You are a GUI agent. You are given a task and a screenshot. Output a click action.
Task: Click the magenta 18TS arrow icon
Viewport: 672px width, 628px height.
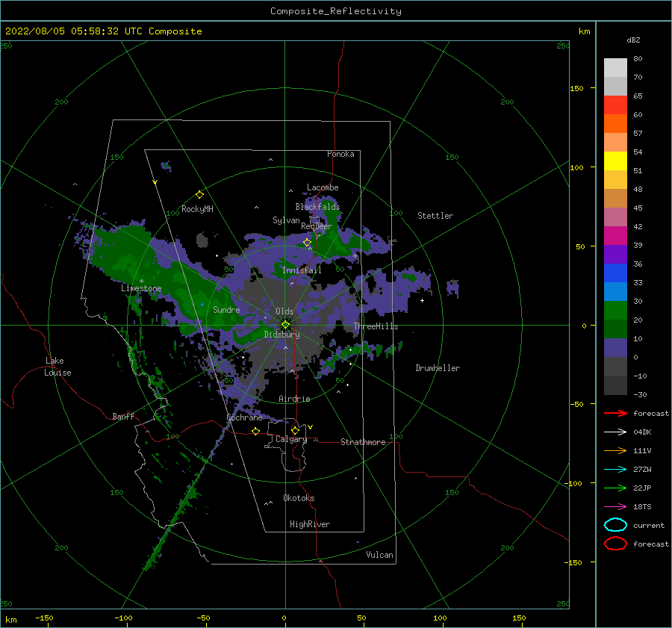(615, 507)
